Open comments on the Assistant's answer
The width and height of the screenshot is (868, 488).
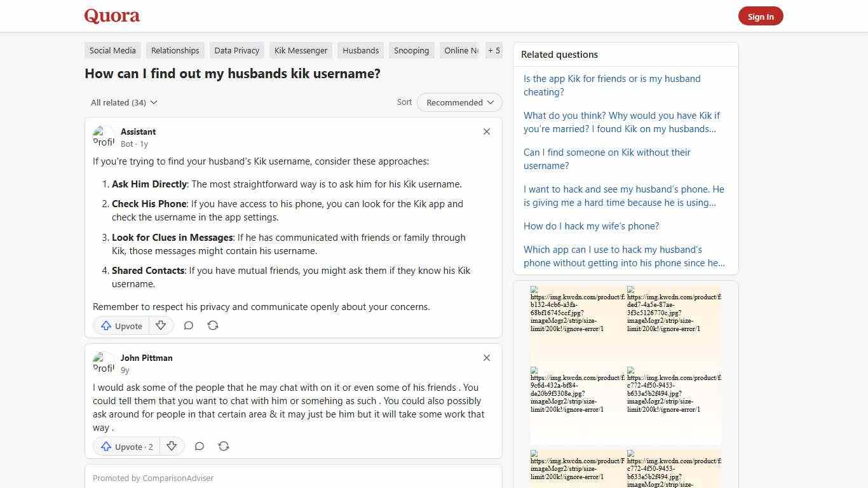pyautogui.click(x=188, y=325)
